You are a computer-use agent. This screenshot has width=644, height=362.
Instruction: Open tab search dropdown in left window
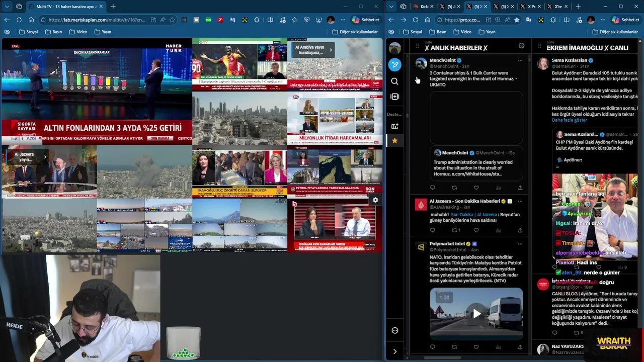(7, 7)
